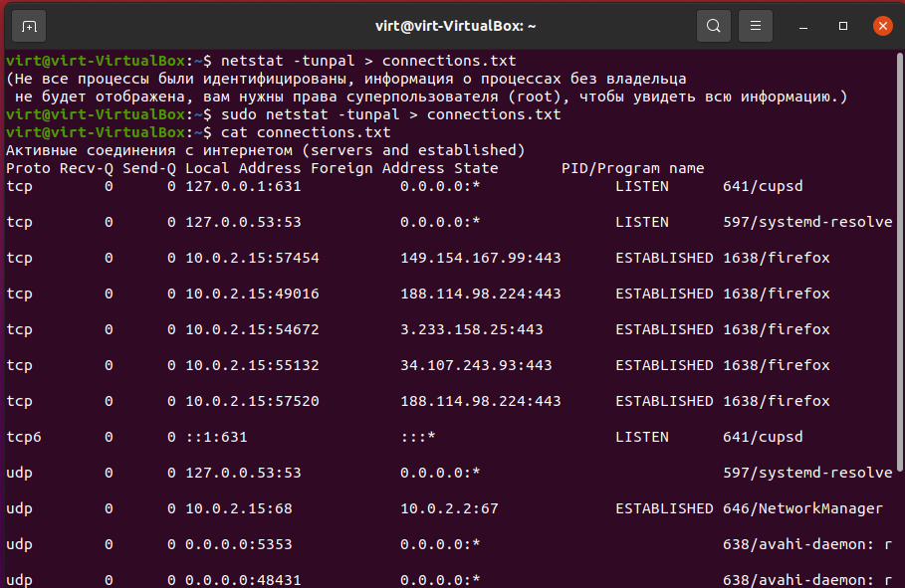Click the window title virt@virt-VirtualBox
Screen dimensions: 905x588
(455, 26)
